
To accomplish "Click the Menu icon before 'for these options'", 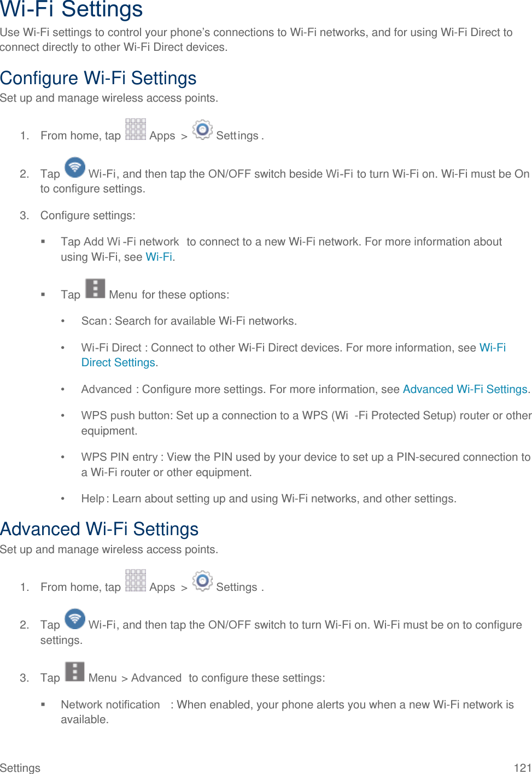I will tap(95, 288).
